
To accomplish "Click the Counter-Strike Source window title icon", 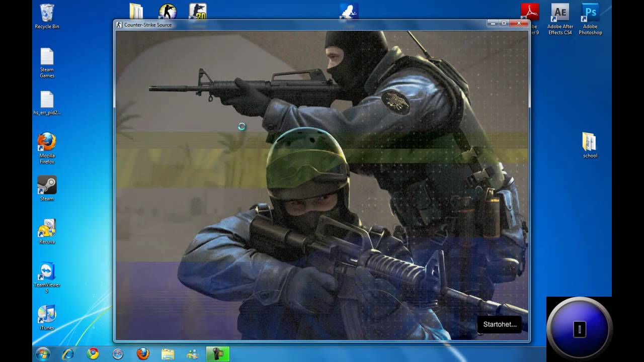I will (119, 25).
